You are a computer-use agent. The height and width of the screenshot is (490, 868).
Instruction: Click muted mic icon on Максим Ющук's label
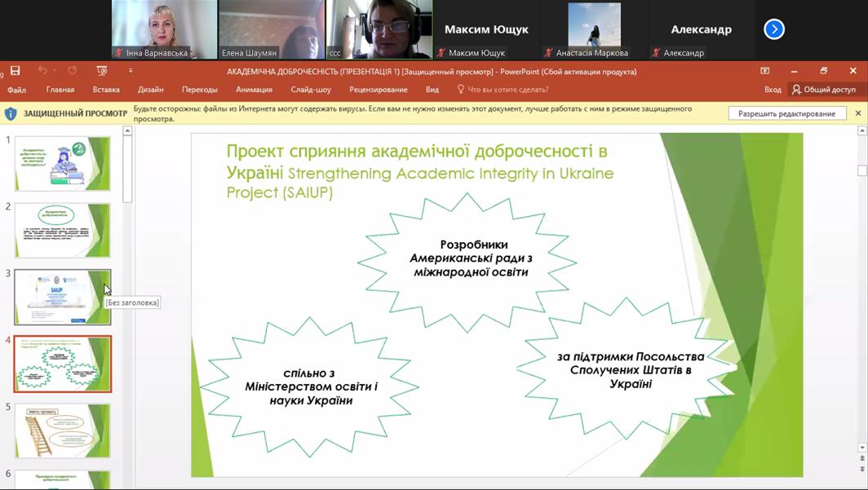click(441, 53)
